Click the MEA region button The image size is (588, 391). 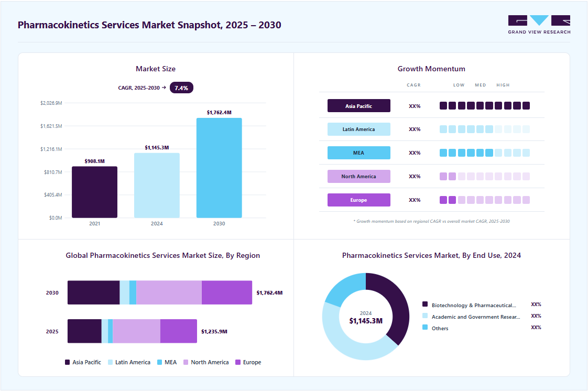[x=359, y=153]
